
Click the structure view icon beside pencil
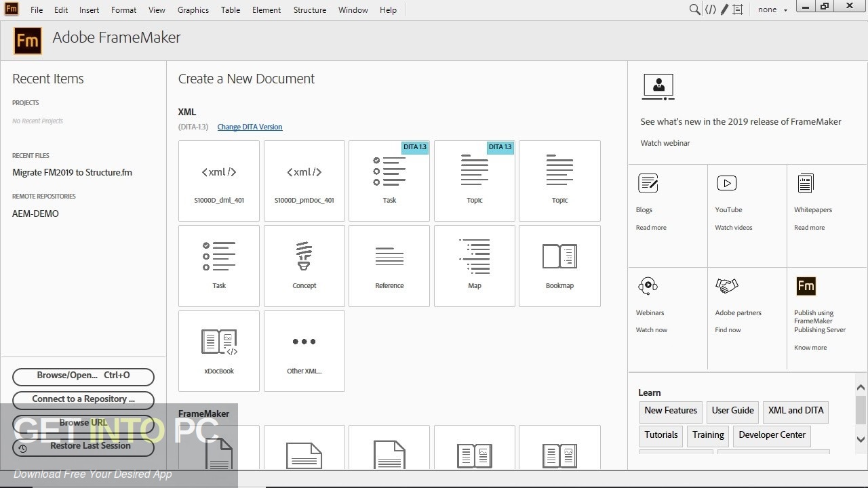pos(738,9)
